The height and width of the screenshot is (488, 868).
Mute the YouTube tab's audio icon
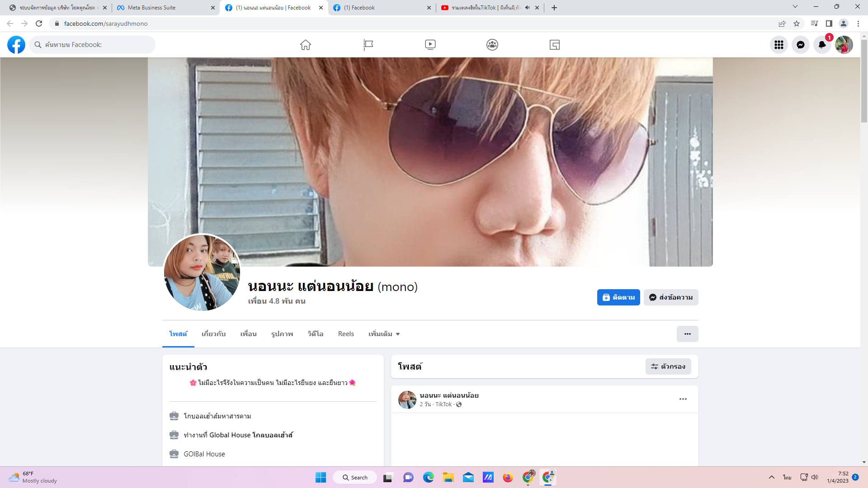pyautogui.click(x=527, y=8)
